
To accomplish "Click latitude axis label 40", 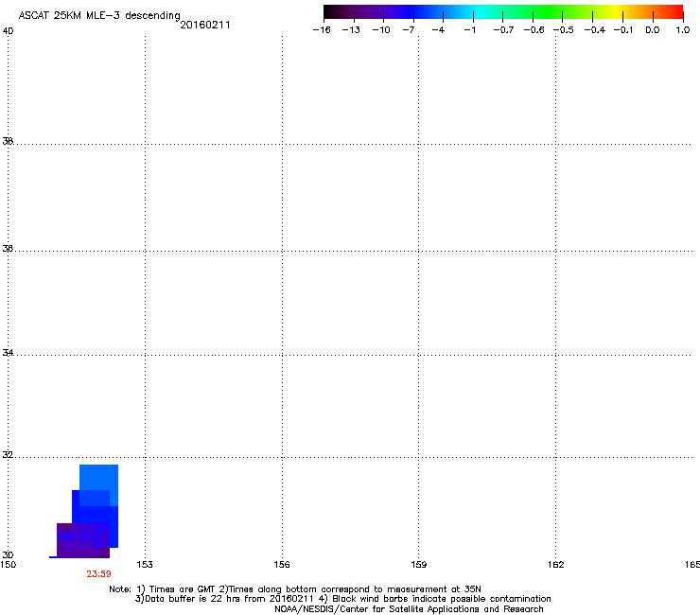I will (x=8, y=31).
